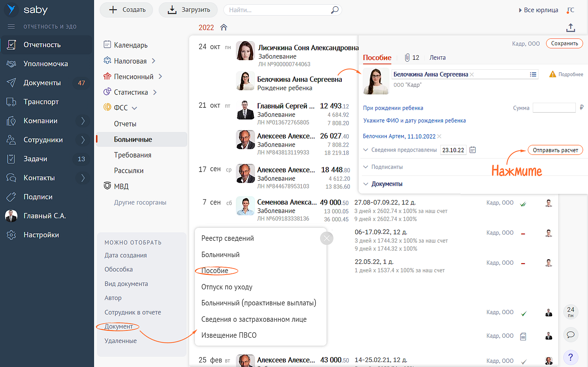588x367 pixels.
Task: Expand the Налоговая submenu
Action: 154,61
